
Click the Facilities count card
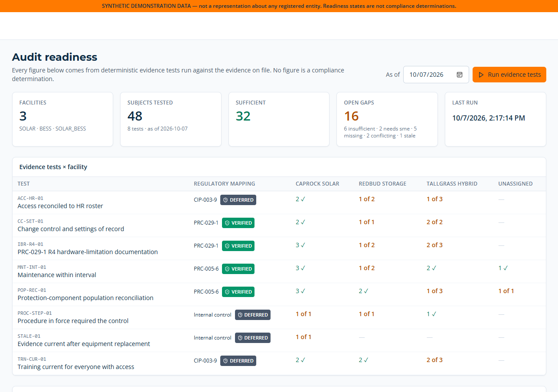62,119
